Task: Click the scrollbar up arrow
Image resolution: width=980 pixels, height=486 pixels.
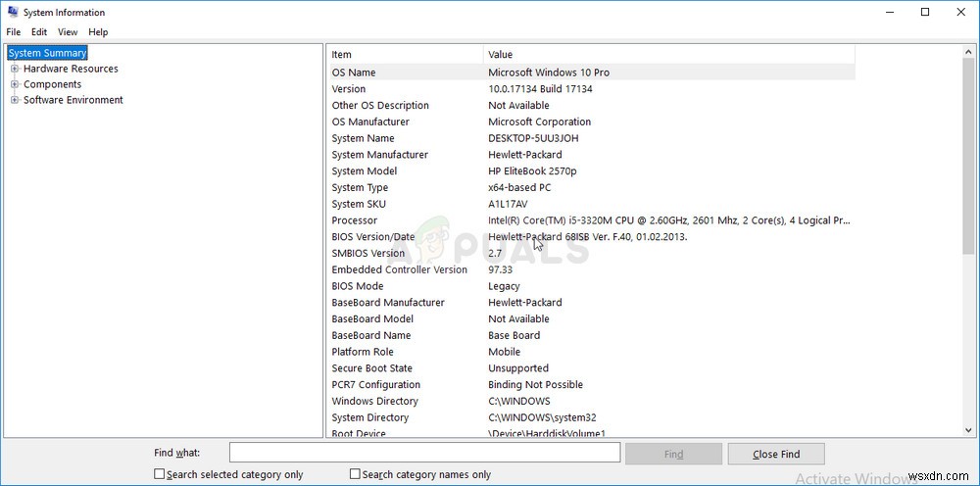Action: coord(969,51)
